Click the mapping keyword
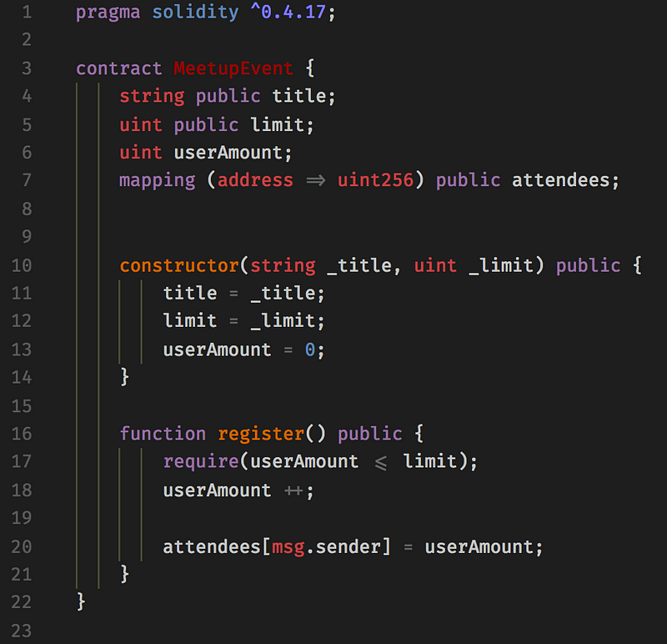This screenshot has height=644, width=667. 157,180
